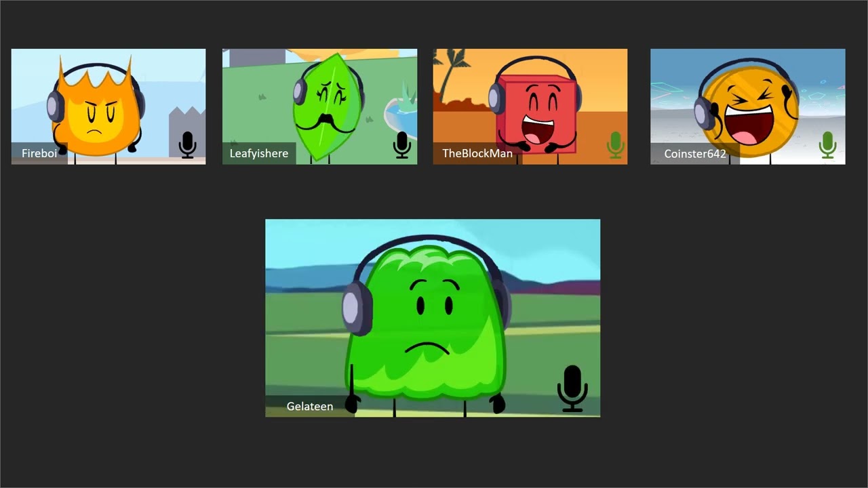Click the Gelateen name label
This screenshot has height=488, width=868.
[310, 406]
